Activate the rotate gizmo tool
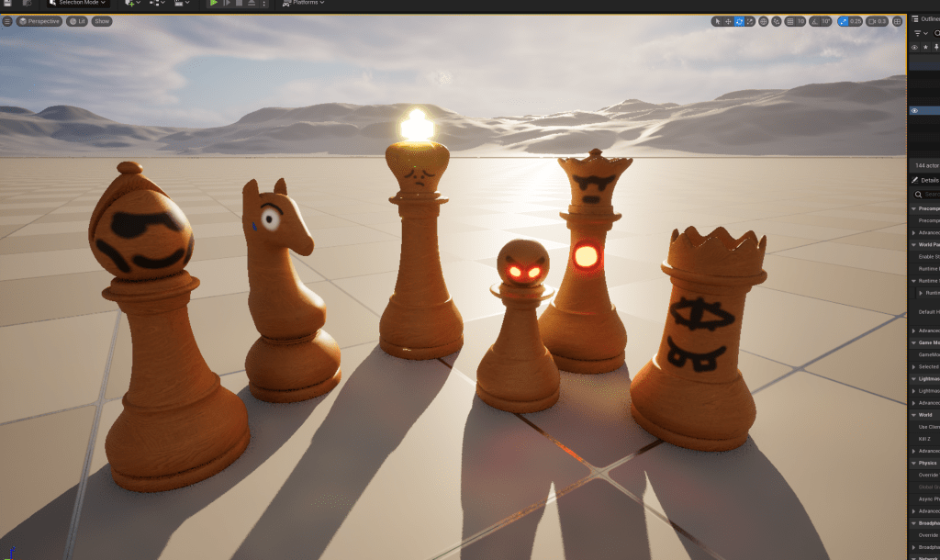 (739, 21)
